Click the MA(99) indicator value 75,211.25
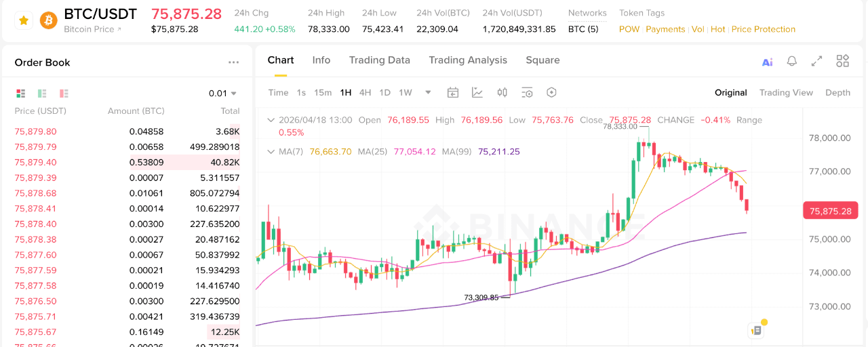The height and width of the screenshot is (347, 868). 499,152
